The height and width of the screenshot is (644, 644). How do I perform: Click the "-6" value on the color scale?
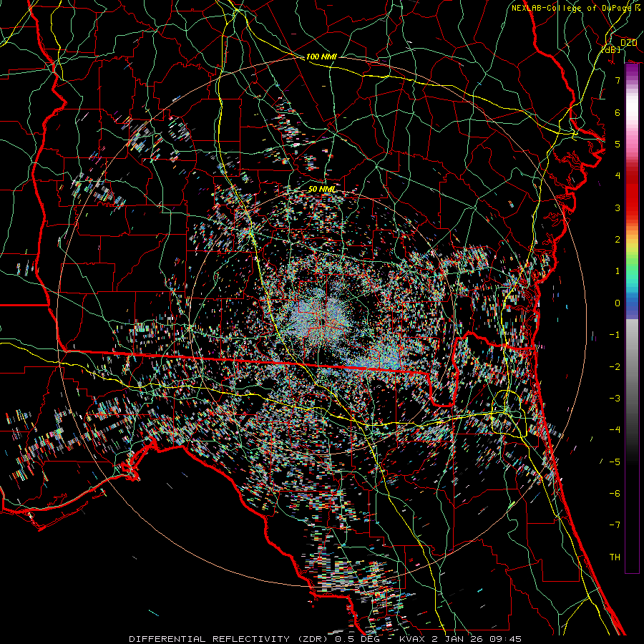(615, 494)
